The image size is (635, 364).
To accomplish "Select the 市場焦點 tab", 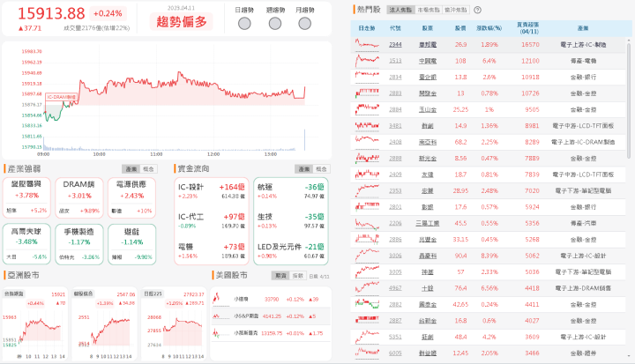I will click(429, 10).
